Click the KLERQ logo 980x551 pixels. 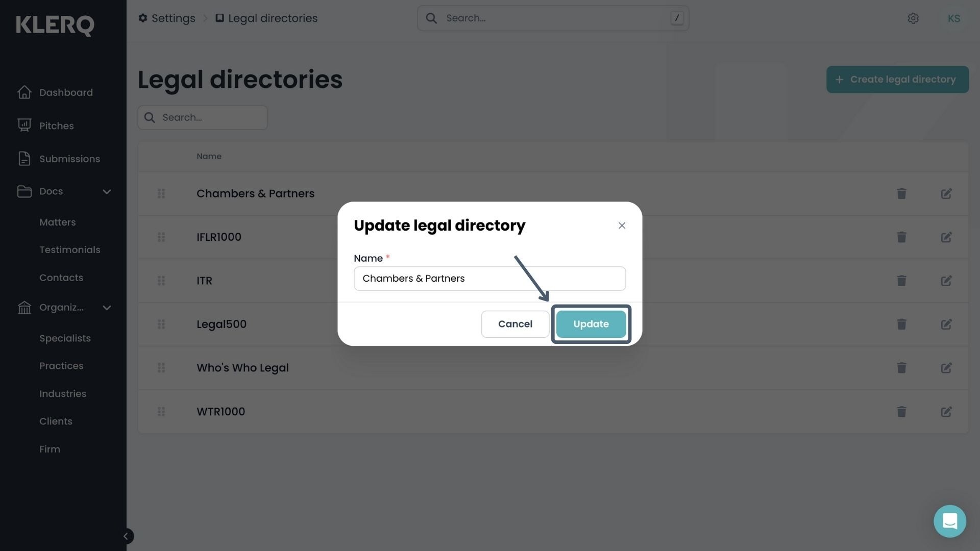[x=55, y=25]
